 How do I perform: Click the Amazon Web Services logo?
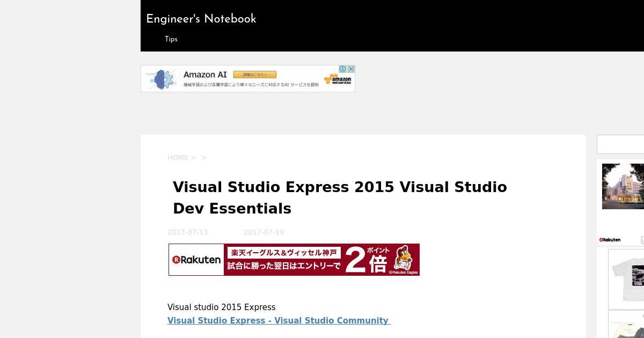point(338,80)
